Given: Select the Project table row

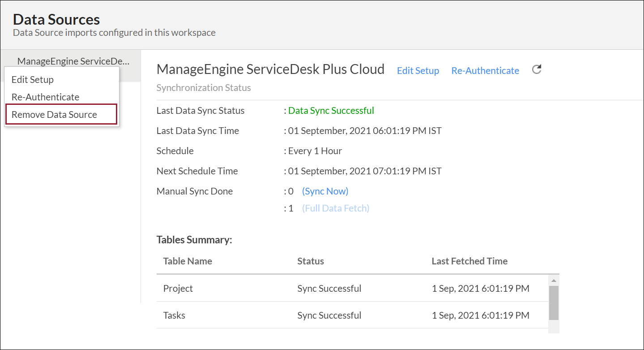Looking at the screenshot, I should [x=178, y=289].
